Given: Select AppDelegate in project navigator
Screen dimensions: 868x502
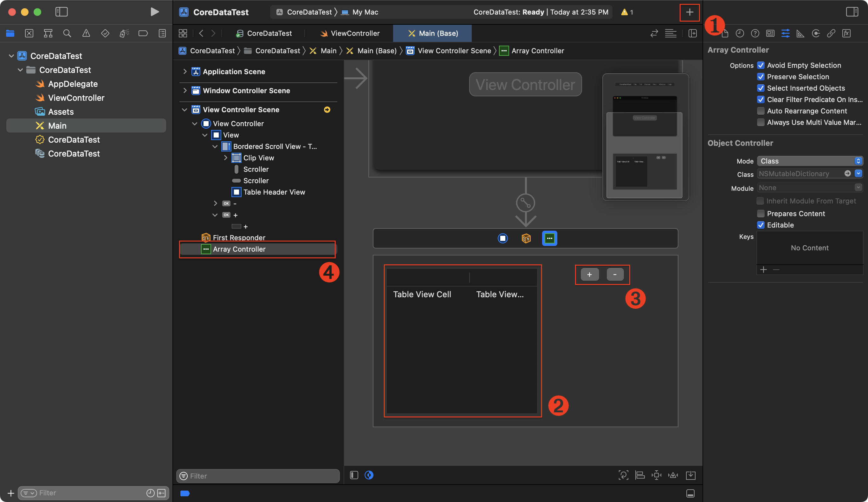Looking at the screenshot, I should (x=73, y=84).
